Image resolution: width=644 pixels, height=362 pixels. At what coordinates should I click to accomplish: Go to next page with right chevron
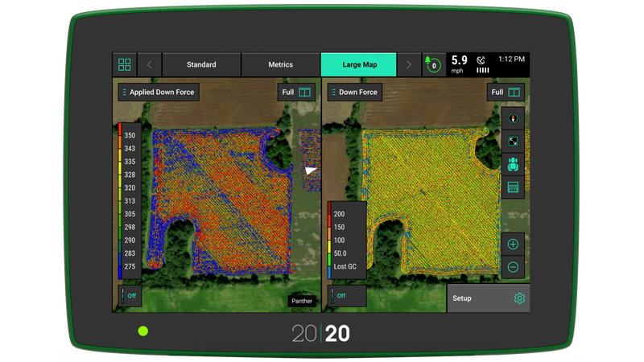pos(409,64)
